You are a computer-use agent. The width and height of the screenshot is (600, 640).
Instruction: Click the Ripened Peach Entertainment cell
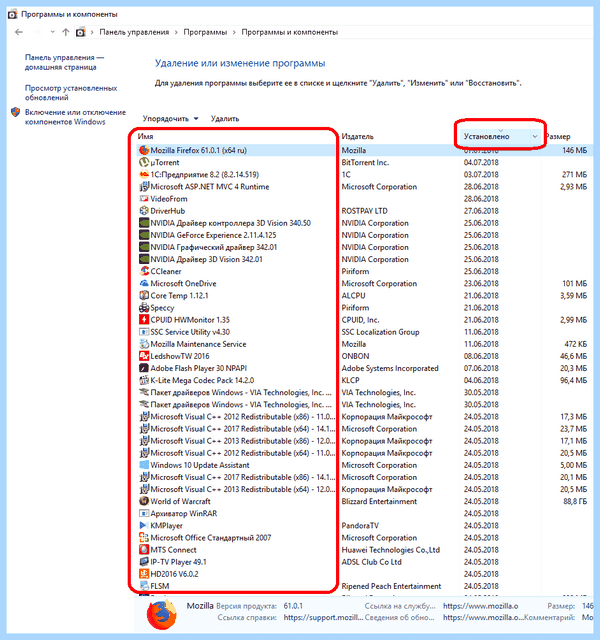click(x=391, y=586)
